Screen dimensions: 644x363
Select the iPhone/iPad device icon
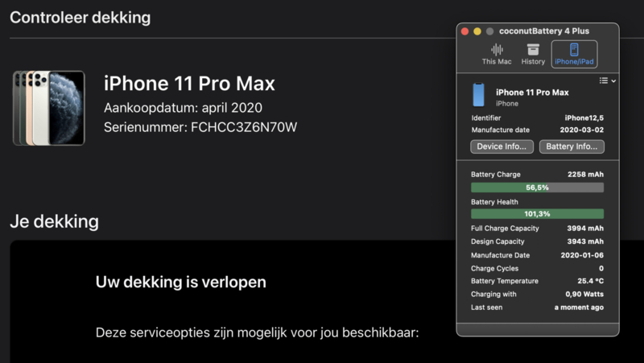click(574, 50)
